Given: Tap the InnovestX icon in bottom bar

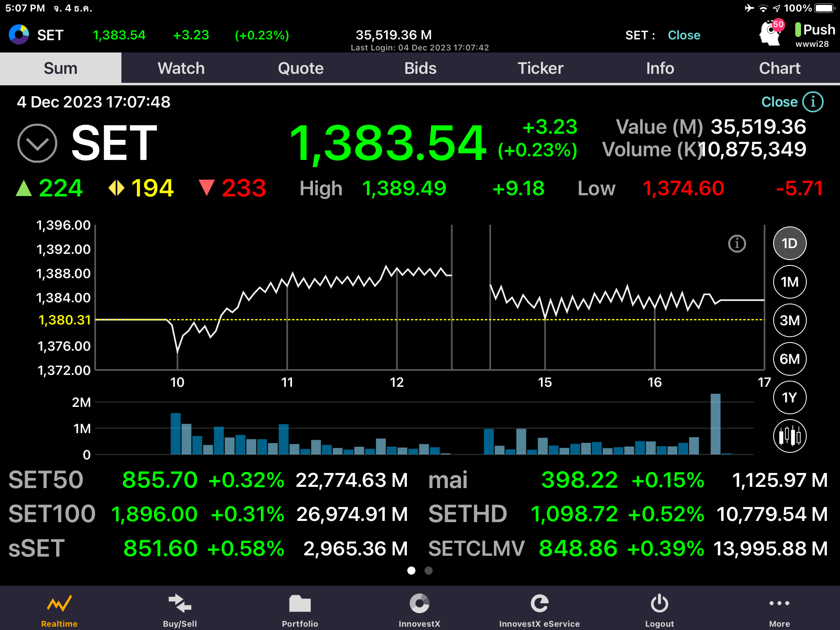Looking at the screenshot, I should pos(419,604).
